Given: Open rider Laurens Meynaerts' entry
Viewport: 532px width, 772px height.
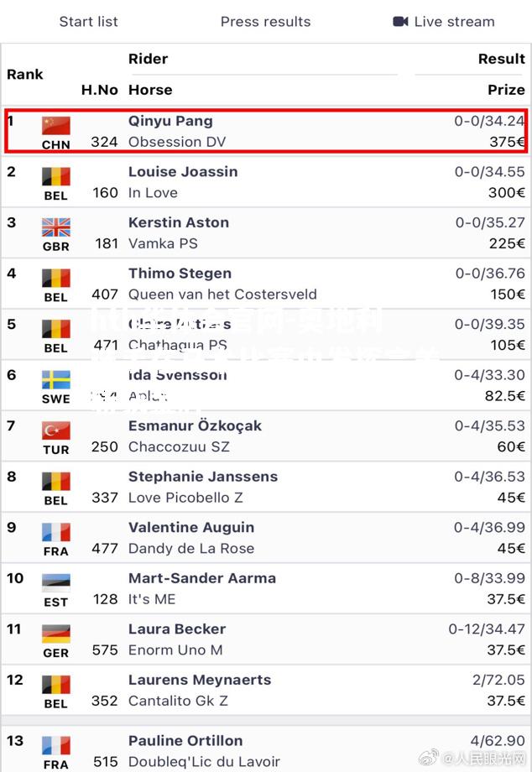Looking at the screenshot, I should coord(200,680).
